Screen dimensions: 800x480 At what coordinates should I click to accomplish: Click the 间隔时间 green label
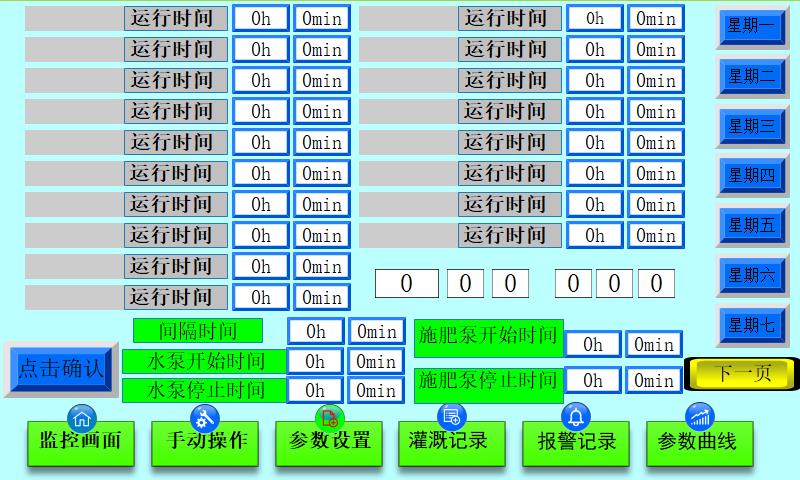click(198, 331)
